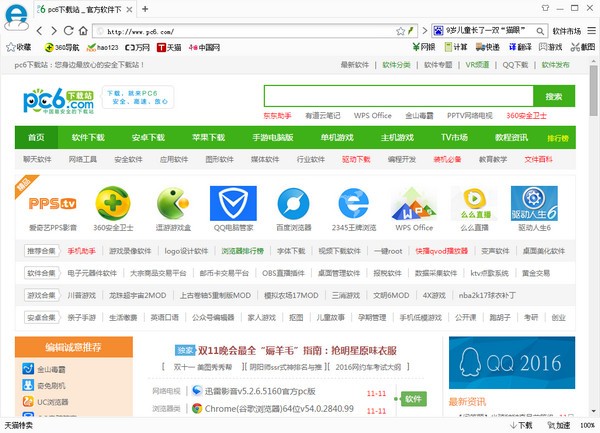
Task: Click 软件市场 in browser toolbar
Action: (x=567, y=31)
